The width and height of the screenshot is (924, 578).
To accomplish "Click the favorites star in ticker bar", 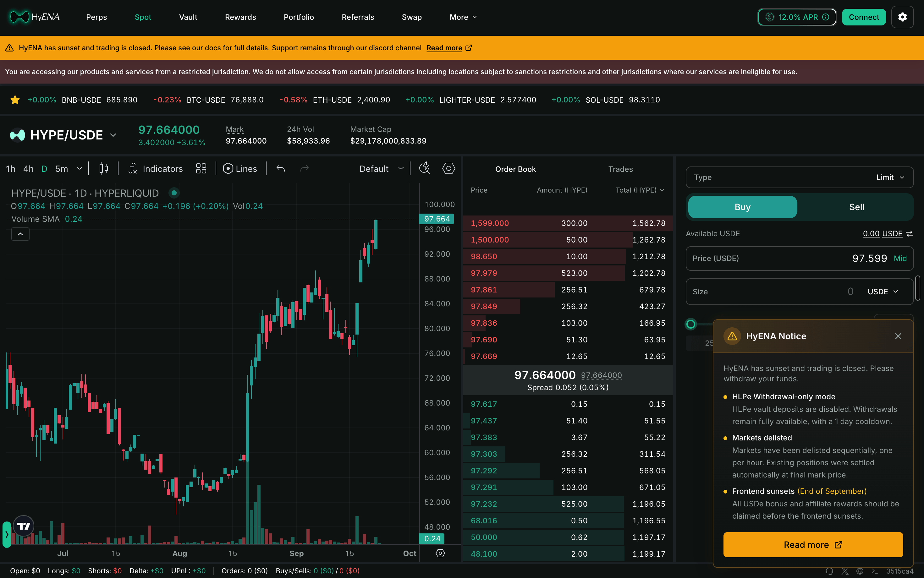I will [x=15, y=100].
